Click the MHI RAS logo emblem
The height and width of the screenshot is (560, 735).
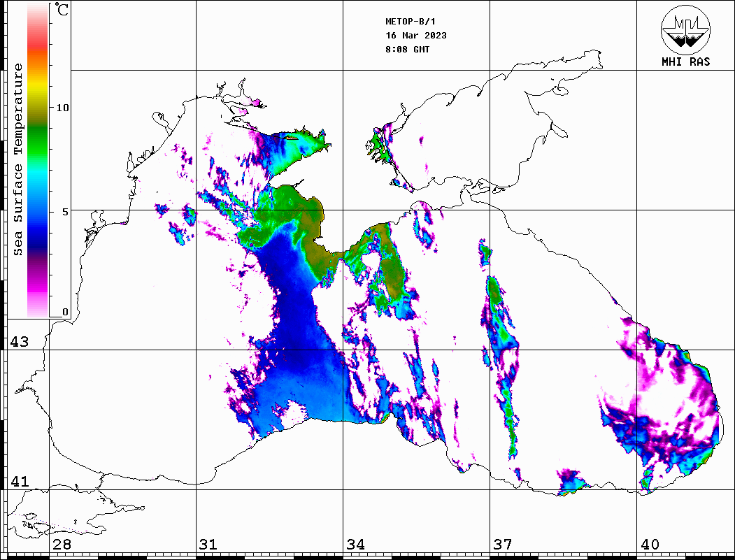point(685,29)
